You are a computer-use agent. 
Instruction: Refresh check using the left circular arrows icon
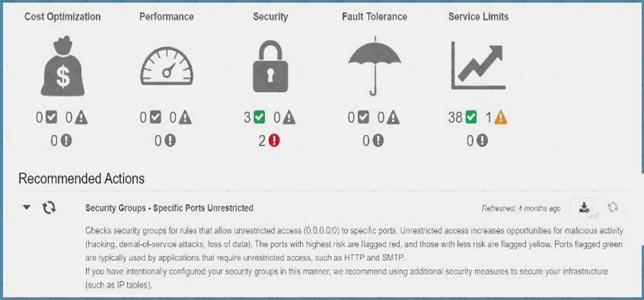[x=49, y=208]
